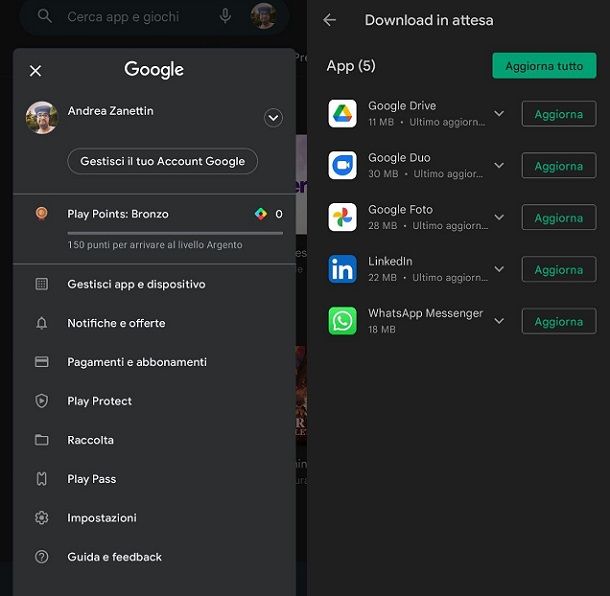Click the search magnifier icon
This screenshot has height=596, width=610.
tap(45, 16)
